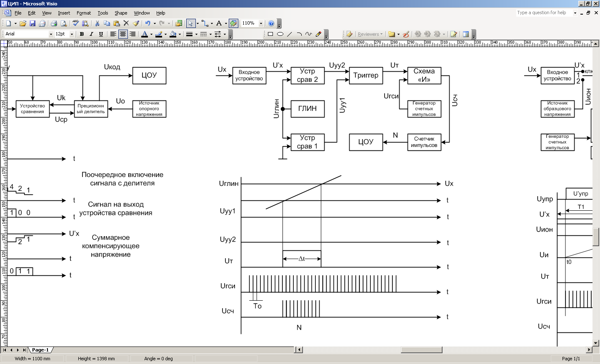Screen dimensions: 600x364
Task: Open the Help menu
Action: tap(161, 13)
